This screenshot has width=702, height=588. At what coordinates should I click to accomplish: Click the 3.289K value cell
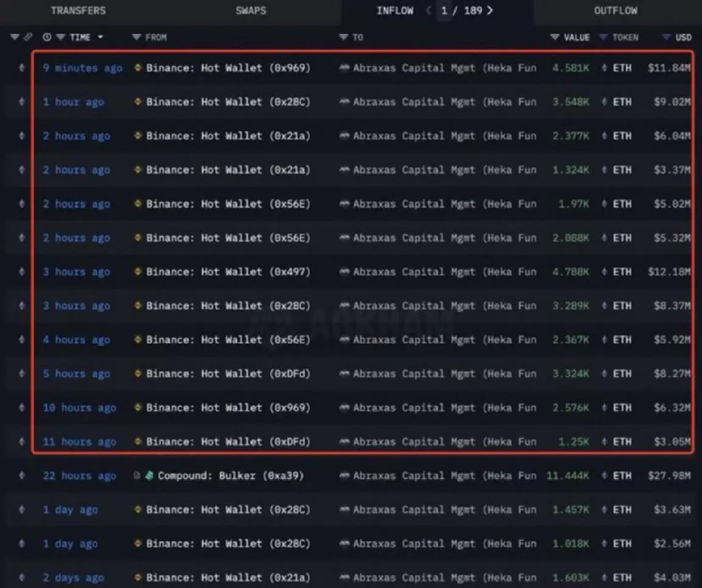click(x=570, y=306)
